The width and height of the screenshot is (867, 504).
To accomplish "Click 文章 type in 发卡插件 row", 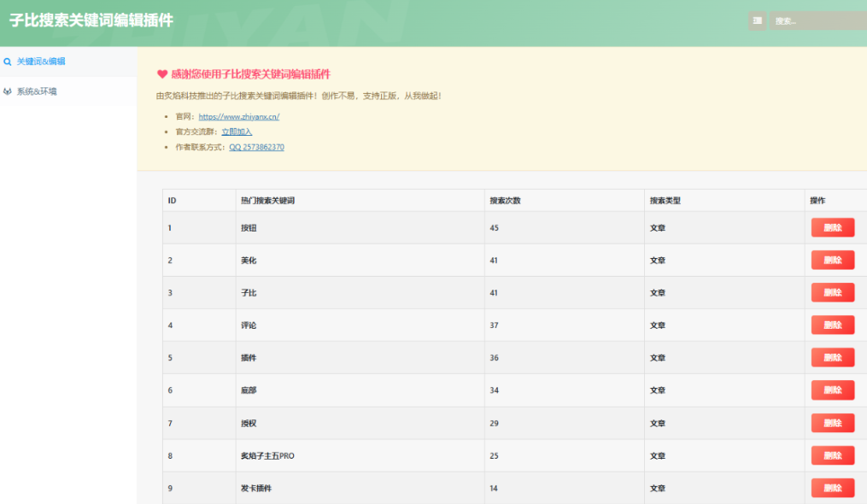I will click(x=658, y=489).
